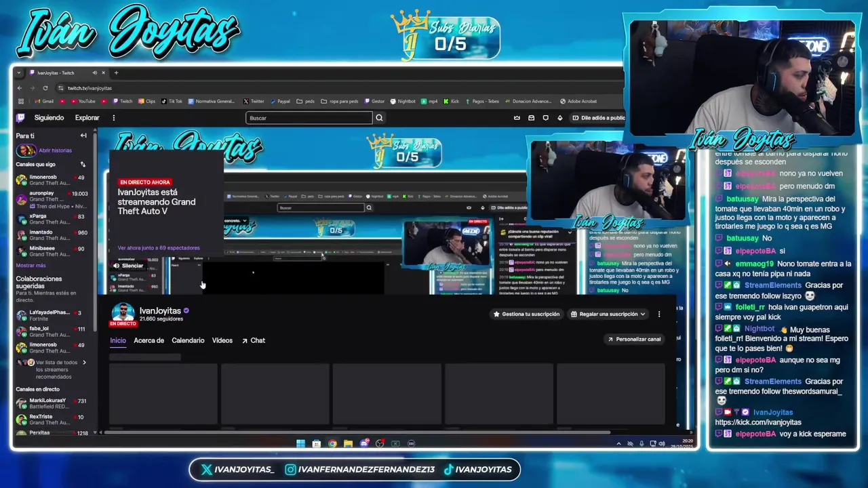Viewport: 868px width, 488px height.
Task: Sort followed channels with the arrows icon
Action: click(83, 164)
